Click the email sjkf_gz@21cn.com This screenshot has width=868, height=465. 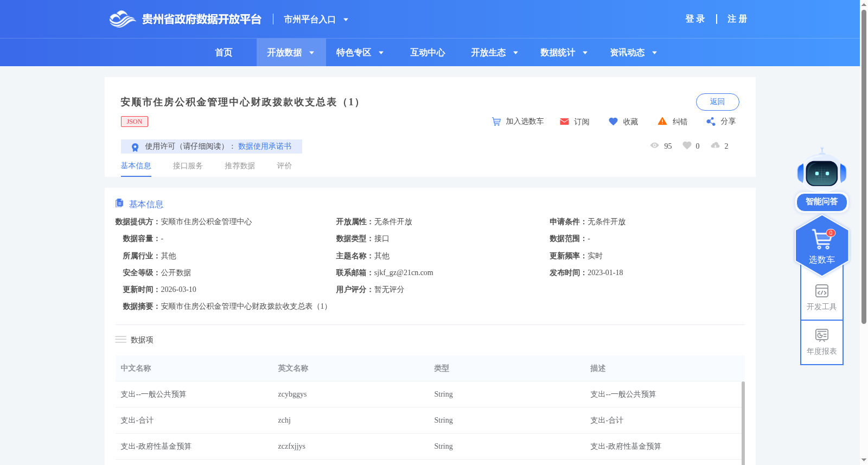coord(404,273)
